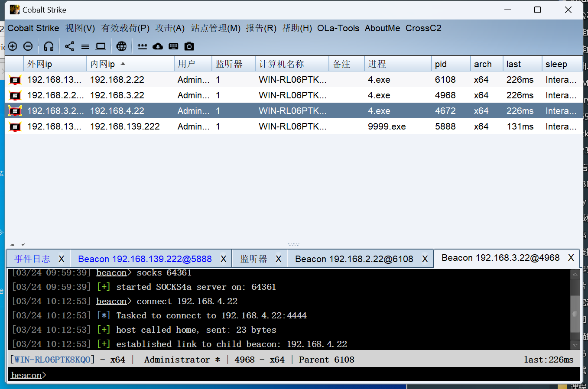Switch to Beacon 192.168.139.222@5888 tab

[x=145, y=259]
